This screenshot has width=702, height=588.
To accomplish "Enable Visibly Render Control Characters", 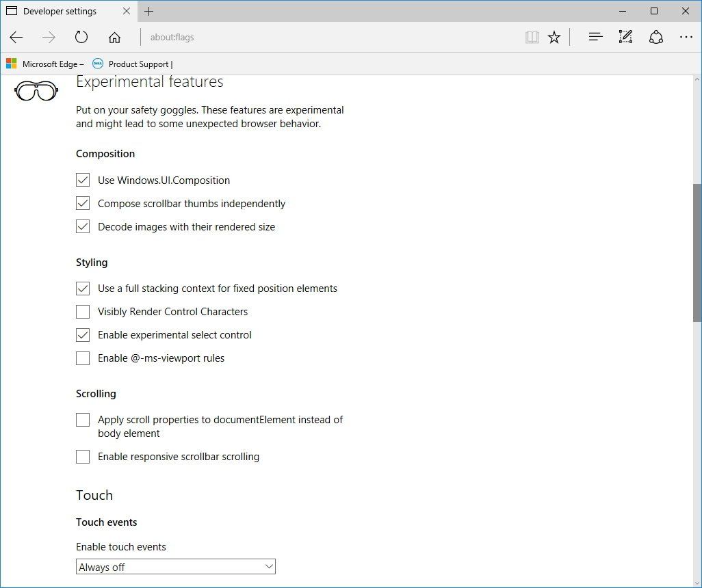I will pyautogui.click(x=83, y=311).
